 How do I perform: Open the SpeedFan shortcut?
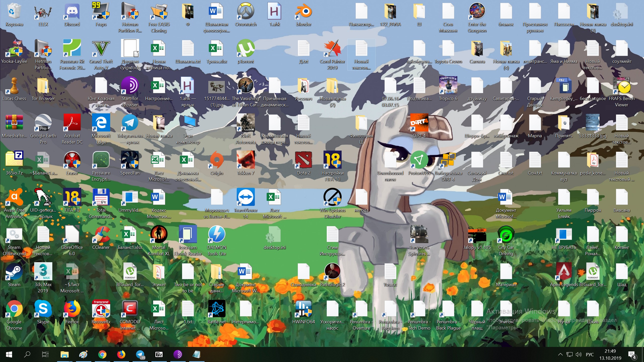(130, 163)
